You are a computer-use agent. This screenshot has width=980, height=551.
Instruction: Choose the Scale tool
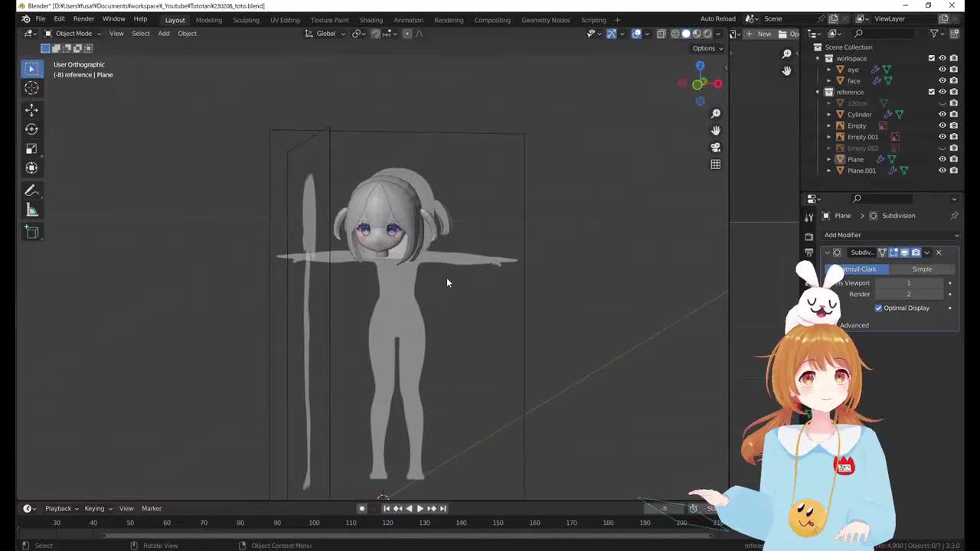click(x=31, y=148)
